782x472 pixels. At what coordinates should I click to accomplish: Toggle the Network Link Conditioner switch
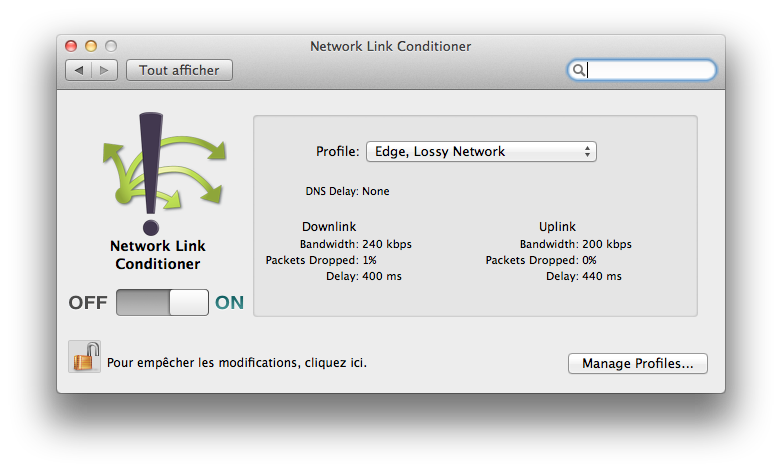click(x=162, y=302)
